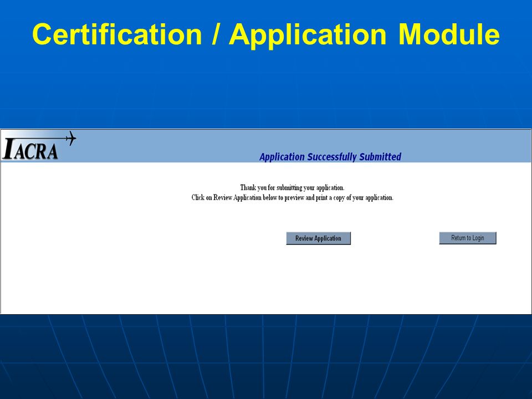Screen dimensions: 532x399
Task: Click the IACRA airplane logo
Action: (39, 146)
